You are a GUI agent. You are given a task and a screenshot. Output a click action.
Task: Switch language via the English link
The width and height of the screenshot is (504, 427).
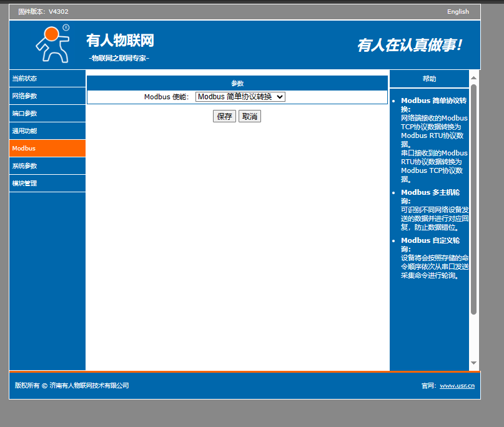(458, 12)
